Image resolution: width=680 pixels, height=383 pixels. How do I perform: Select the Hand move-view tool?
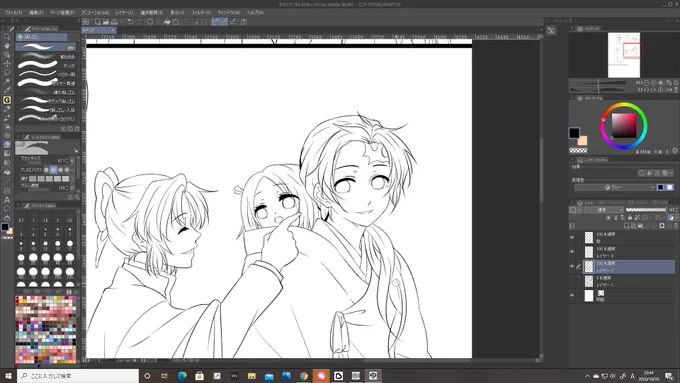(x=7, y=46)
